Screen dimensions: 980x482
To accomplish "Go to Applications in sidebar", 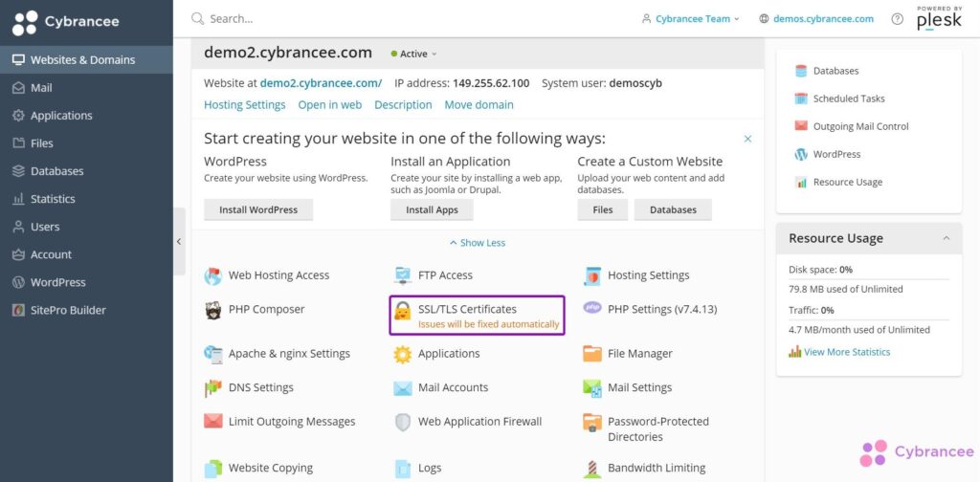I will (86, 116).
